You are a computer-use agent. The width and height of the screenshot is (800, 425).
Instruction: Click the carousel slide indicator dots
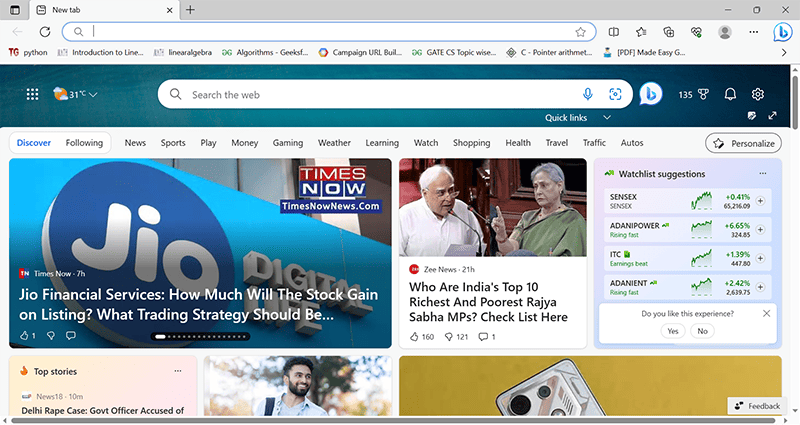pyautogui.click(x=200, y=336)
